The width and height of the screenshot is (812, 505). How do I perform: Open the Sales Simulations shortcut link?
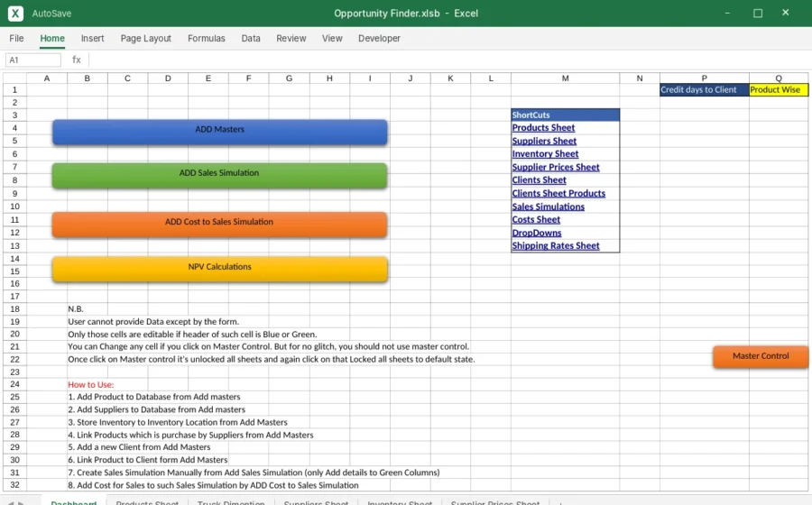548,207
